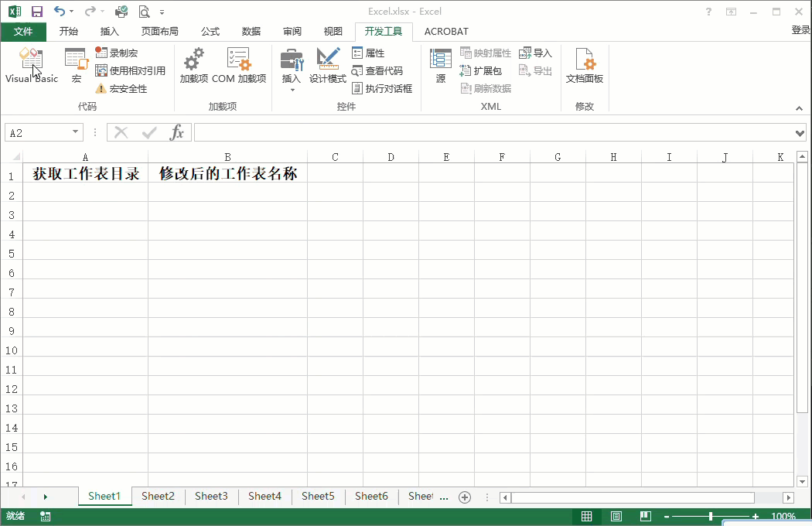Click 扩展包 expansion packs
The image size is (812, 526).
coord(480,70)
